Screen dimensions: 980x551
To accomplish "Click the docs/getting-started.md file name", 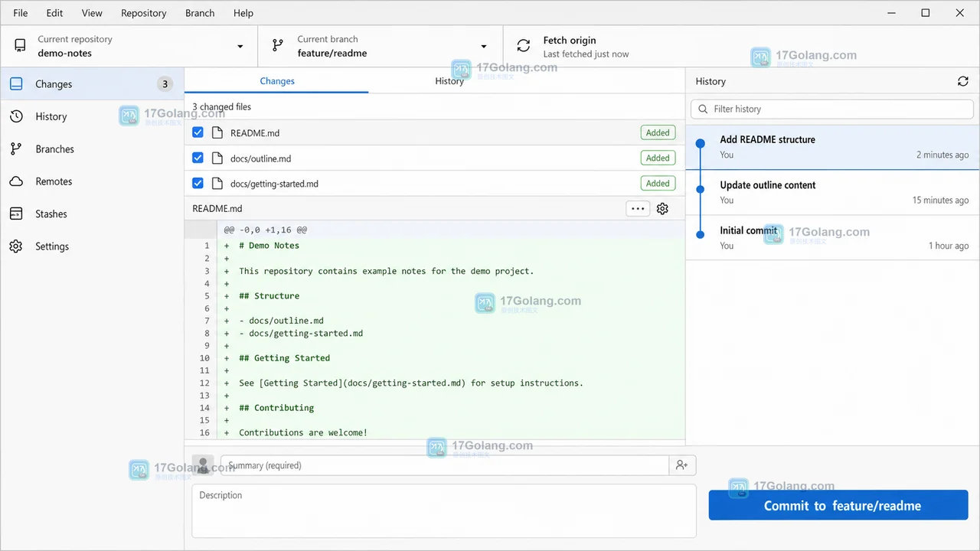I will 274,184.
